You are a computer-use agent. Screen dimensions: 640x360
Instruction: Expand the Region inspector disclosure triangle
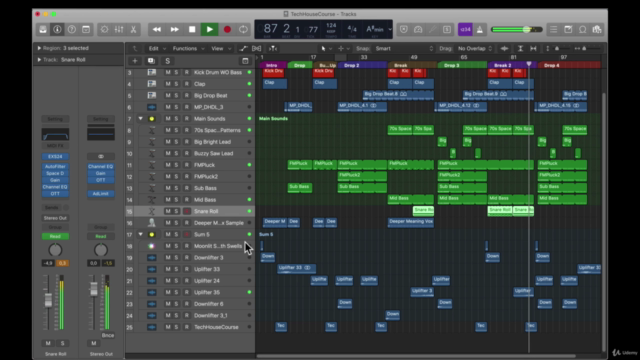point(39,48)
